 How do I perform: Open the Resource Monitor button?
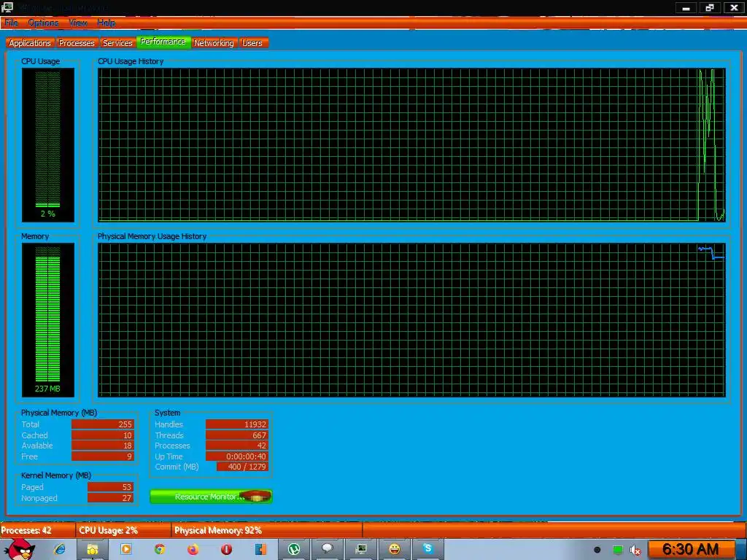(211, 497)
